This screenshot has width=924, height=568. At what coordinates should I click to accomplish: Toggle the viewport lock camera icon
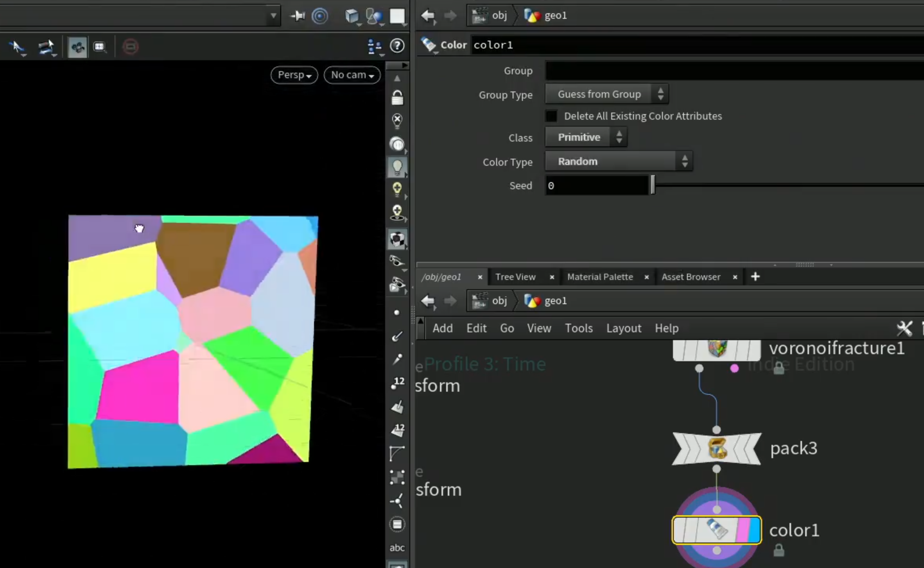(x=397, y=98)
